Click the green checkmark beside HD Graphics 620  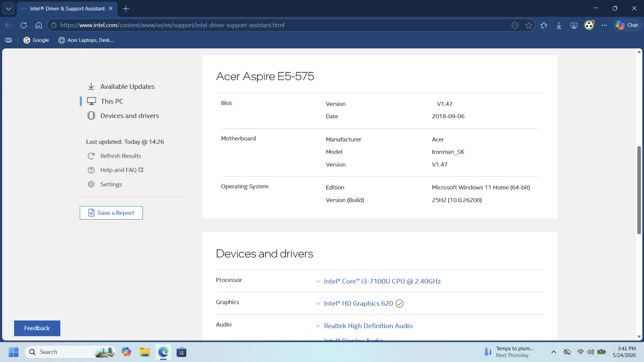click(x=399, y=304)
